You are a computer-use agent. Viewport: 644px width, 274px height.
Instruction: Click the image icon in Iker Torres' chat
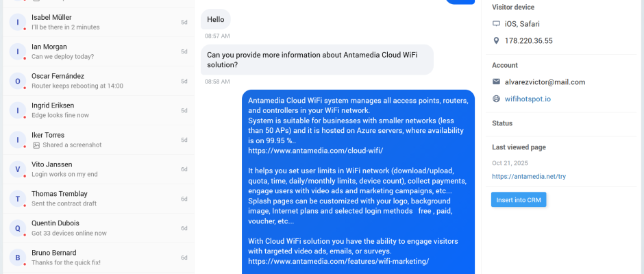click(x=36, y=145)
